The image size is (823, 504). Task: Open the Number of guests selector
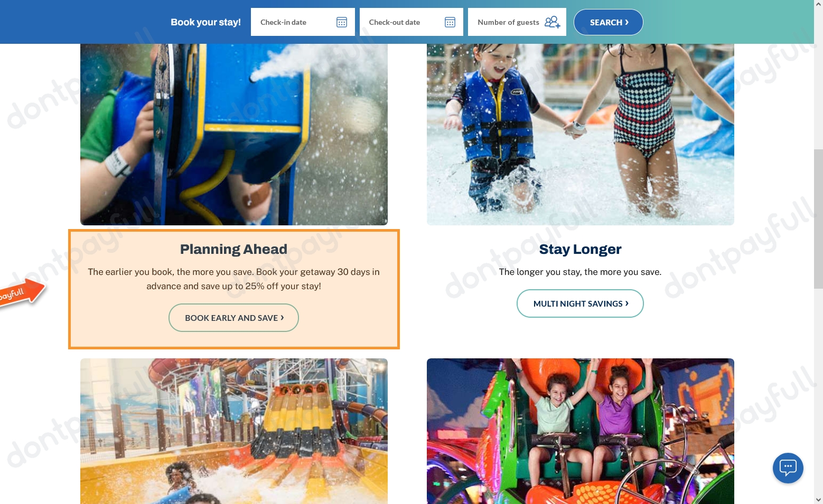pos(517,22)
